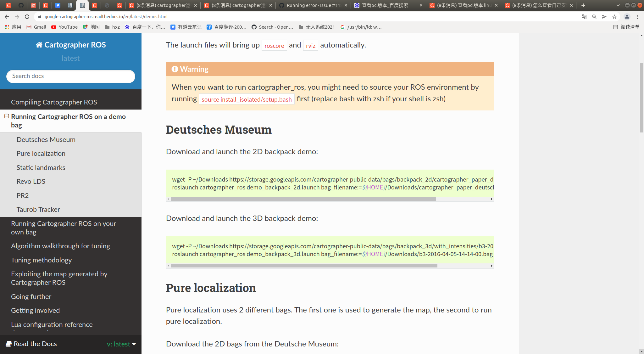Click the home icon beside Cartographer ROS title
644x354 pixels.
(39, 45)
